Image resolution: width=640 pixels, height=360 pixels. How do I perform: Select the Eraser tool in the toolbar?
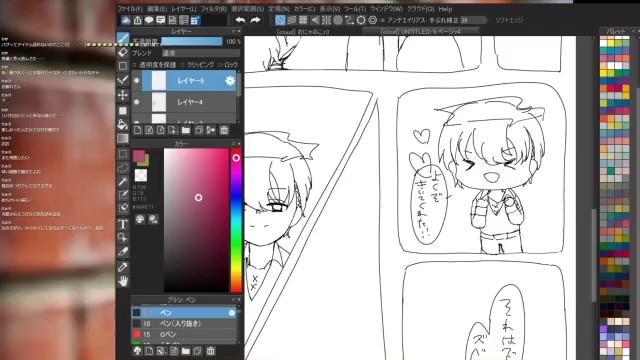pyautogui.click(x=123, y=52)
